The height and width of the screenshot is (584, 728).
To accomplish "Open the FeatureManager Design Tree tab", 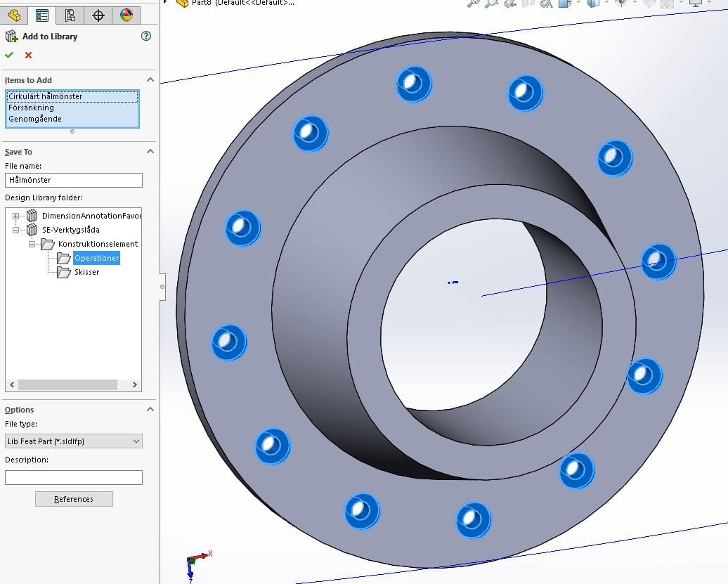I will pyautogui.click(x=14, y=15).
